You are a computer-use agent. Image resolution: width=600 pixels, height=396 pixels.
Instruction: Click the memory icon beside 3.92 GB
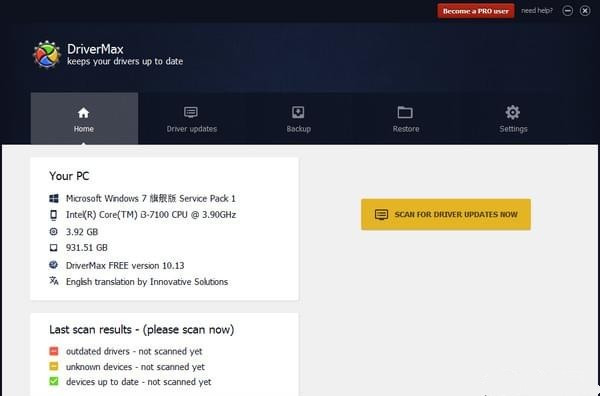tap(54, 231)
